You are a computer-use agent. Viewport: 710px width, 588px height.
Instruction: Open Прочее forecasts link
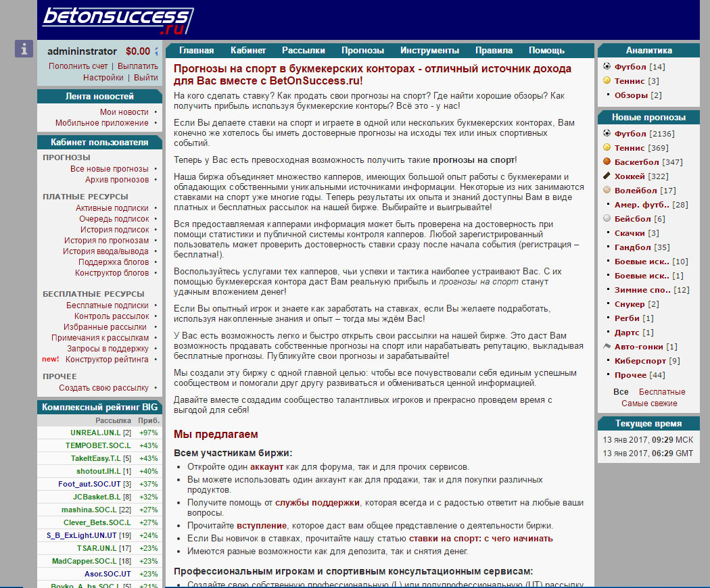[630, 375]
